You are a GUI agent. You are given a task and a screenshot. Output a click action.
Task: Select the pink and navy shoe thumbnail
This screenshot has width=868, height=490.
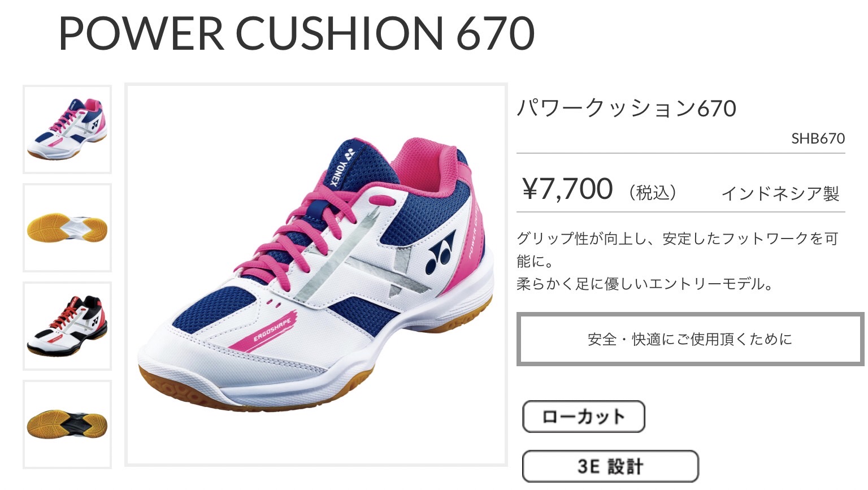coord(67,129)
